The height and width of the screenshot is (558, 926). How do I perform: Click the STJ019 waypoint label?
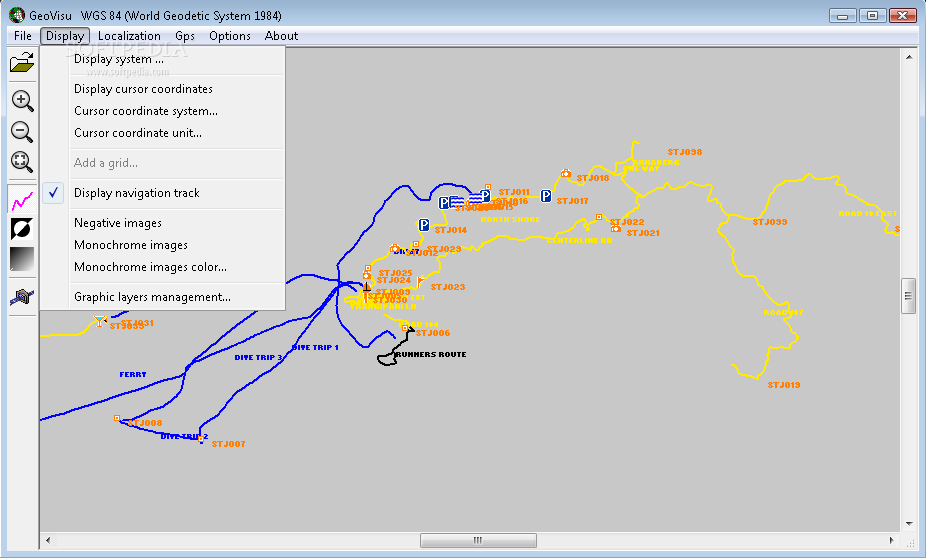click(784, 385)
